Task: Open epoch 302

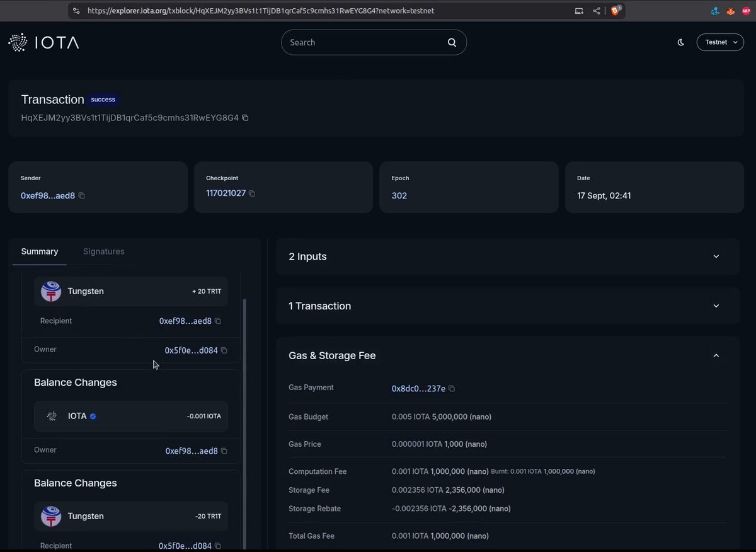Action: pyautogui.click(x=399, y=196)
